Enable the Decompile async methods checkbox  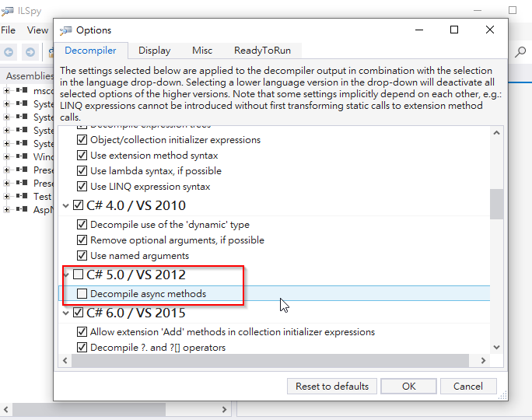coord(82,294)
